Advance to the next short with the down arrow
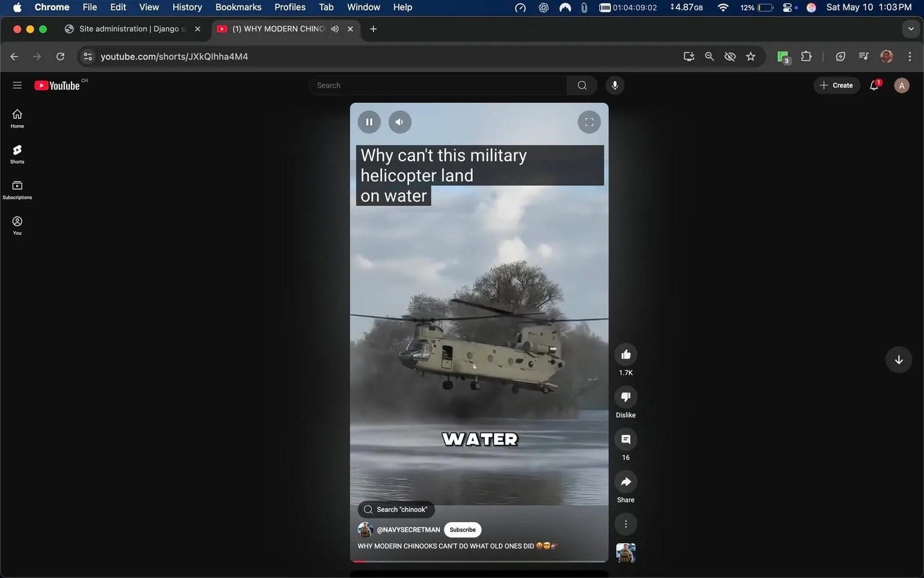The height and width of the screenshot is (578, 924). 898,359
